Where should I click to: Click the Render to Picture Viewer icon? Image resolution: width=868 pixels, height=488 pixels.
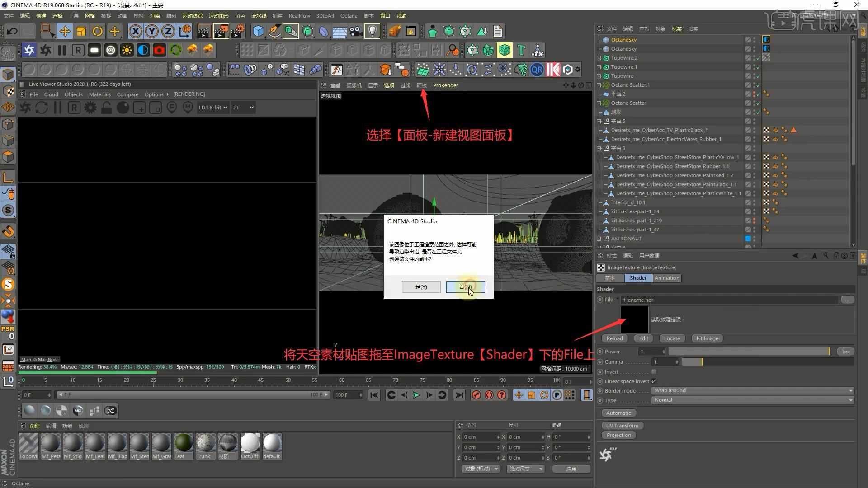coord(221,31)
